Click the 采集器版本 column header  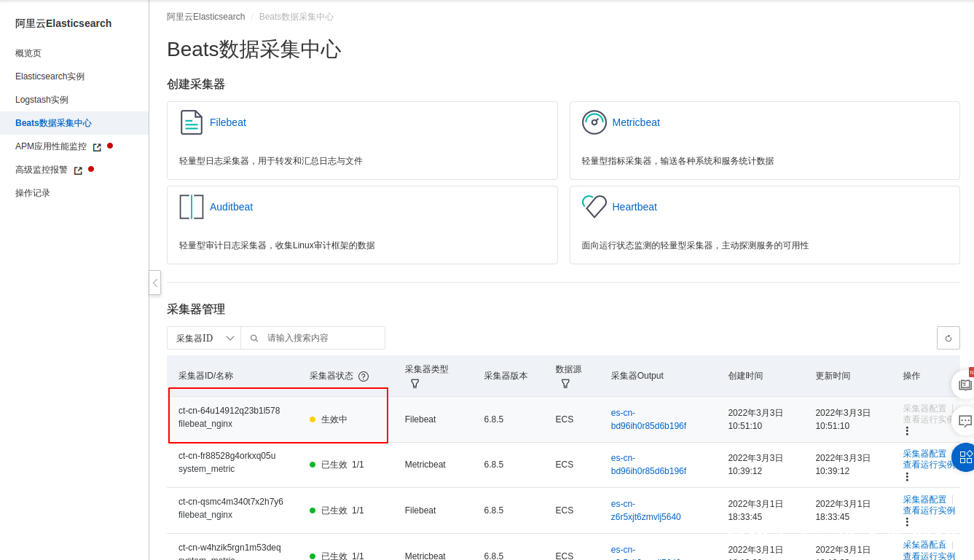[506, 376]
